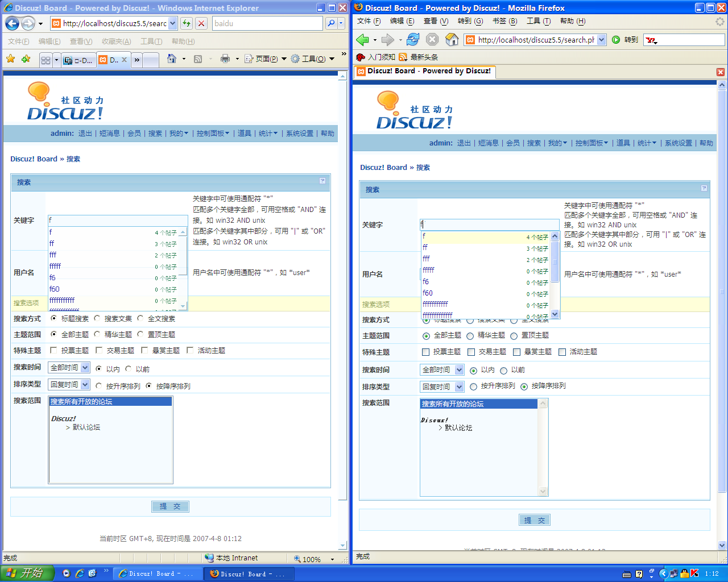
Task: Click the Add to Favorites icon in IE
Action: click(x=26, y=59)
